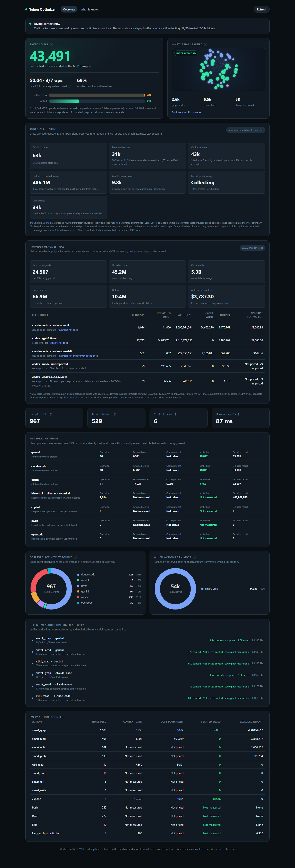Click the Refresh button
Viewport: 295px width, 868px height.
click(x=261, y=9)
